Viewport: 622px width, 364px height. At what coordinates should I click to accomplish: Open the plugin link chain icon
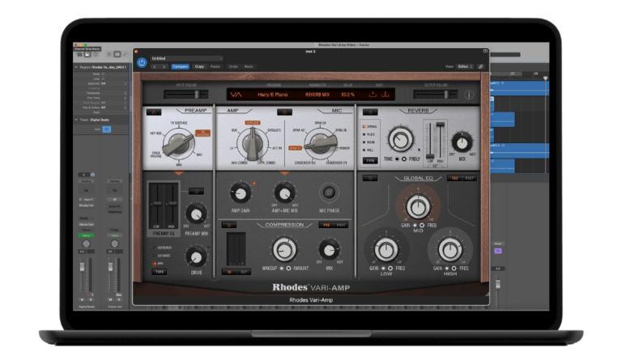(480, 66)
